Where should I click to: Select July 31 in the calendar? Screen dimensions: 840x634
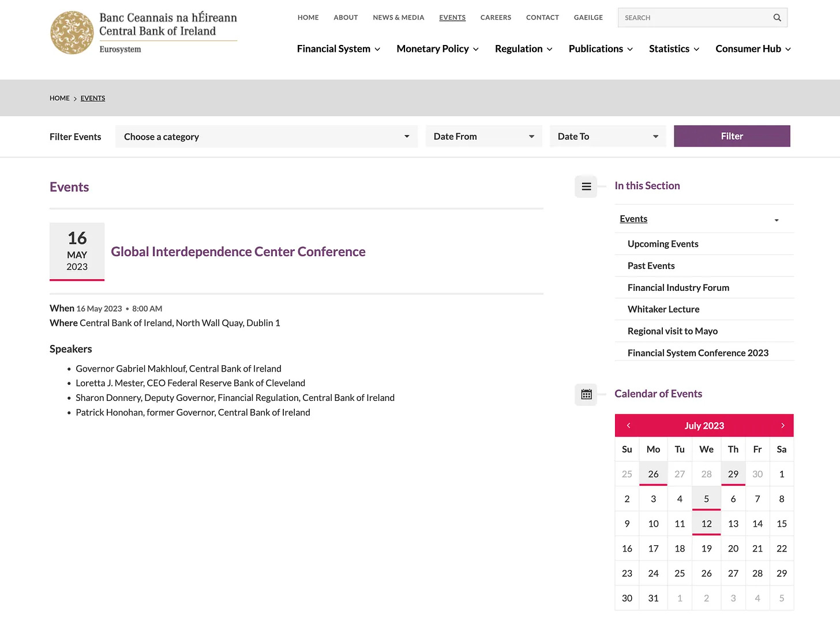click(x=653, y=598)
